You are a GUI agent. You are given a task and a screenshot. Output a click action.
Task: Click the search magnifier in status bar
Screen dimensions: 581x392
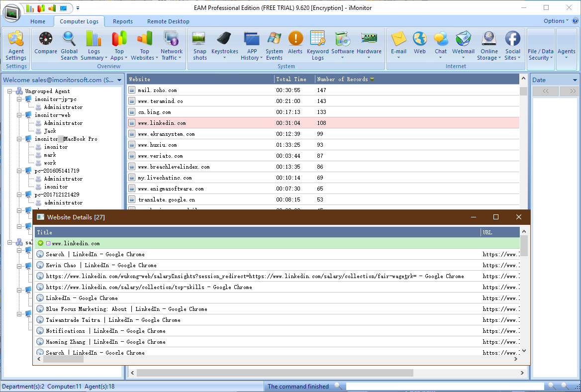[x=338, y=386]
